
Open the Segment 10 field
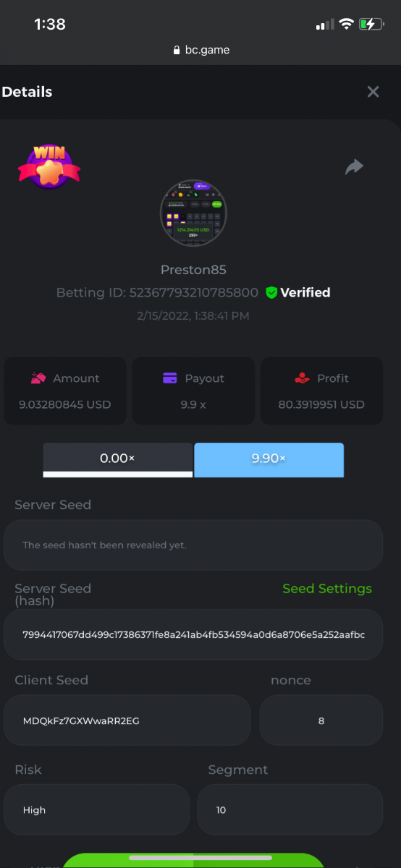point(290,809)
